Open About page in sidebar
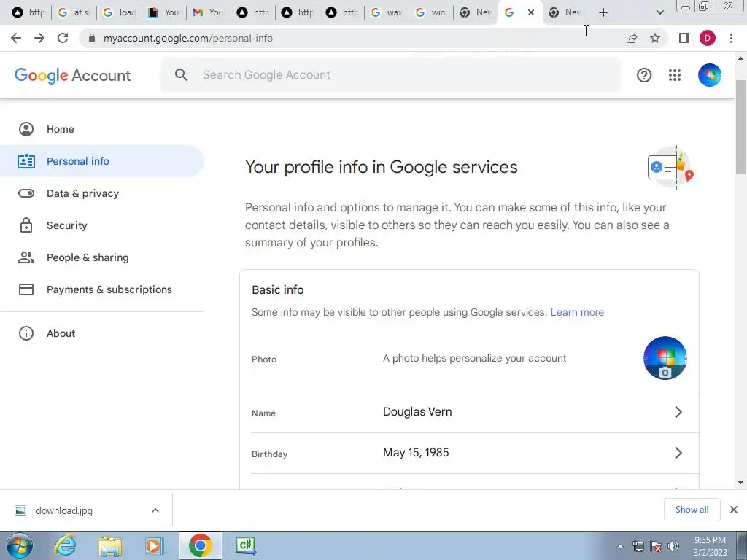This screenshot has height=560, width=747. click(x=102, y=333)
